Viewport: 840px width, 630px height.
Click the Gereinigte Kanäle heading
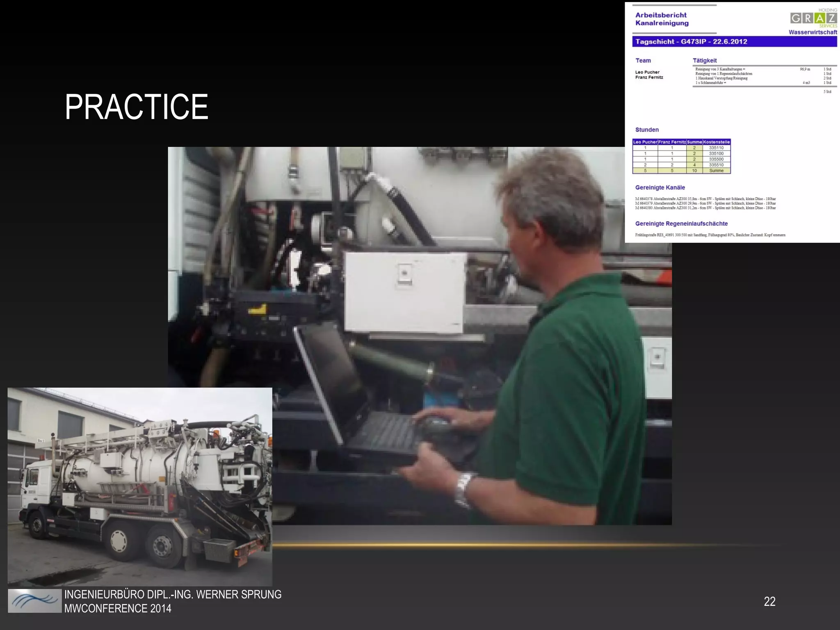pyautogui.click(x=660, y=187)
